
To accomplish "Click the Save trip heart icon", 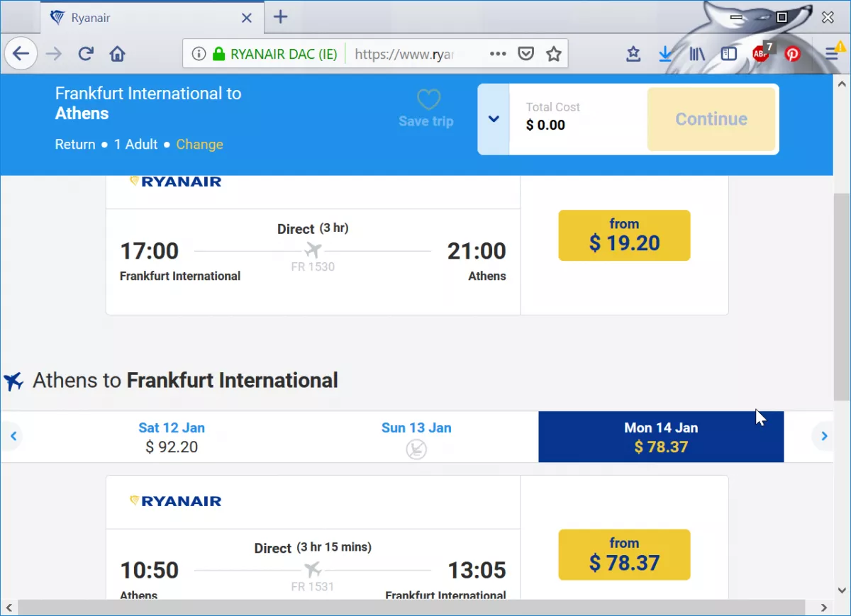I will [428, 99].
